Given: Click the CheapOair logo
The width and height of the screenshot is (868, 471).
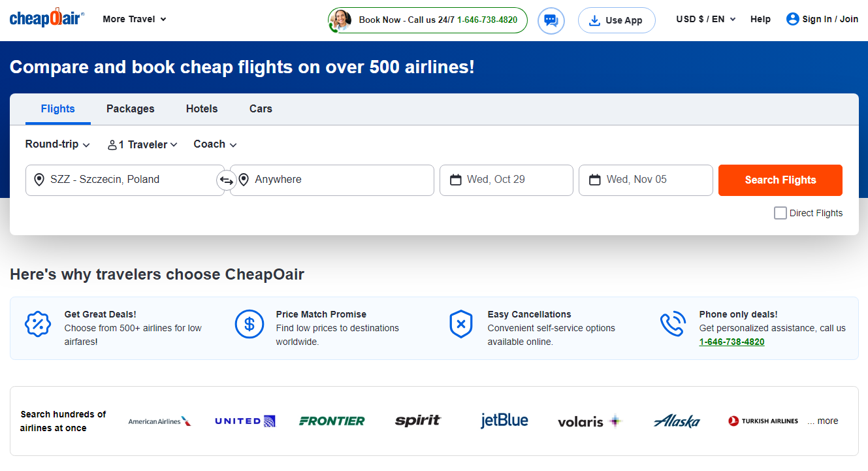Looking at the screenshot, I should coord(46,18).
